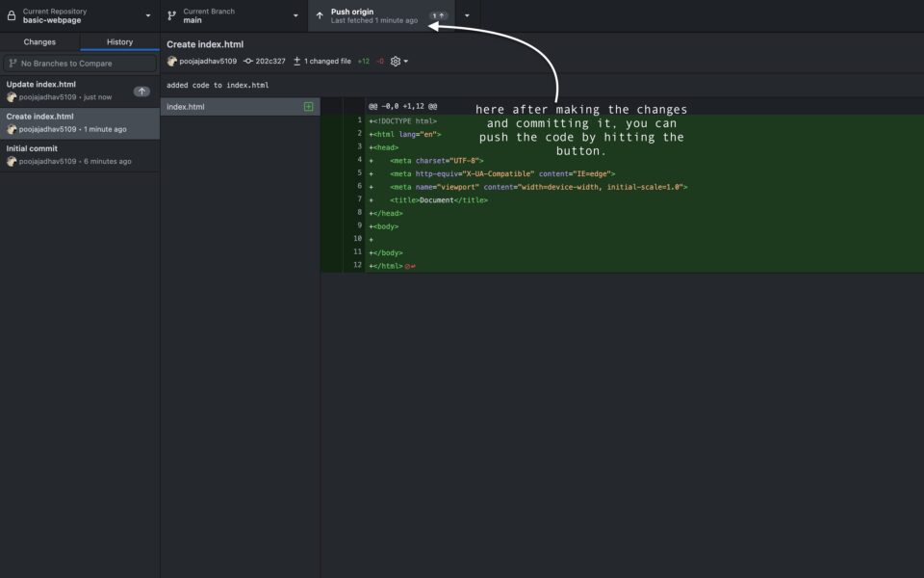The image size is (924, 578).
Task: Open the Current Repository dropdown
Action: pyautogui.click(x=147, y=15)
